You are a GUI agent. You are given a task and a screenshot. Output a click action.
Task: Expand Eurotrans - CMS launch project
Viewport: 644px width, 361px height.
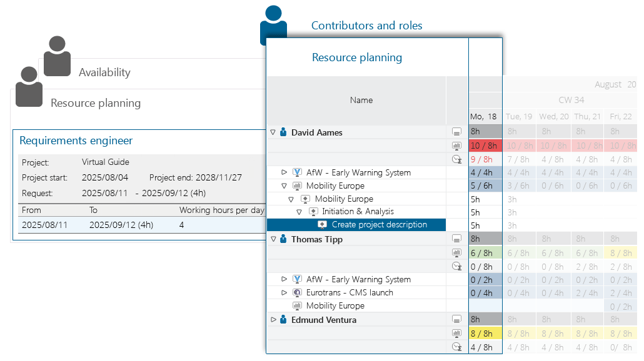coord(284,293)
